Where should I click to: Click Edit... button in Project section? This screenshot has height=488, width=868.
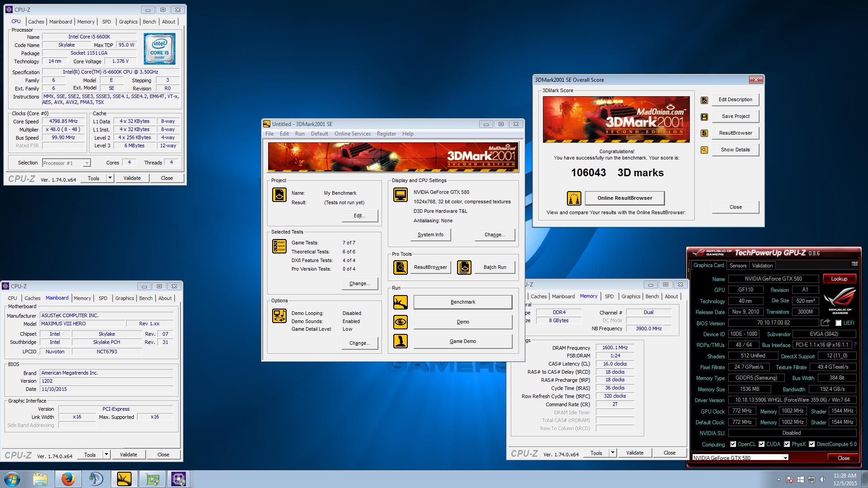coord(360,216)
